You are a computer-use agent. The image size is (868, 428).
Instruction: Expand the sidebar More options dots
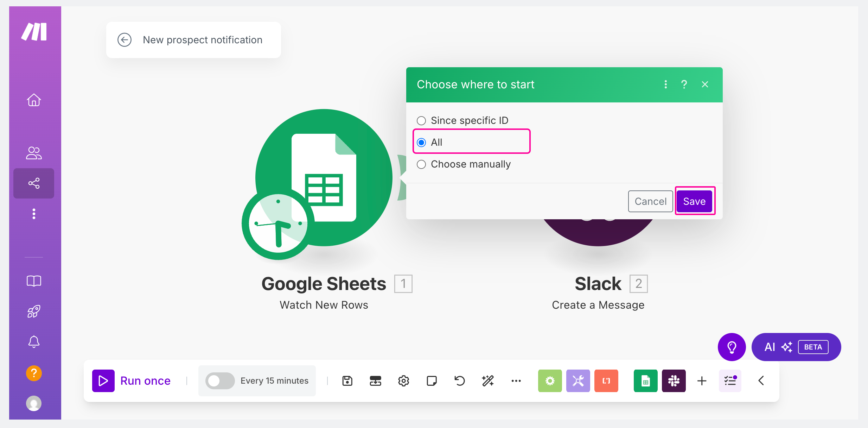click(34, 214)
